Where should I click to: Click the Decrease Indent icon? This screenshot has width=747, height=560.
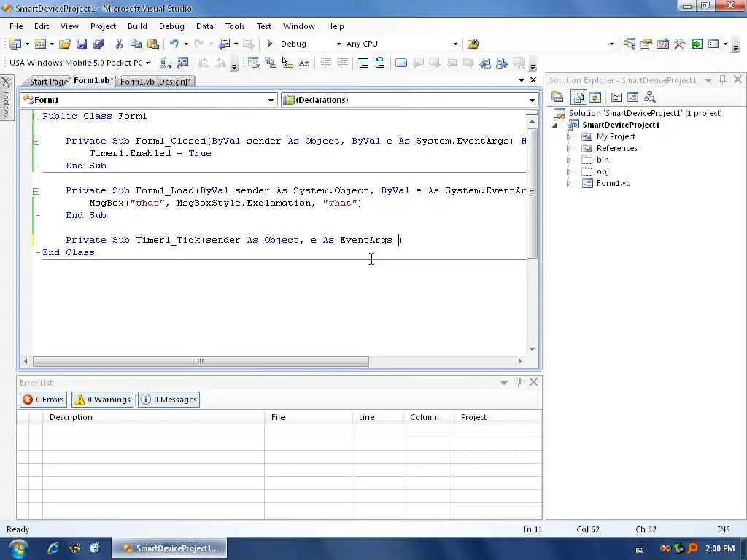click(x=326, y=63)
